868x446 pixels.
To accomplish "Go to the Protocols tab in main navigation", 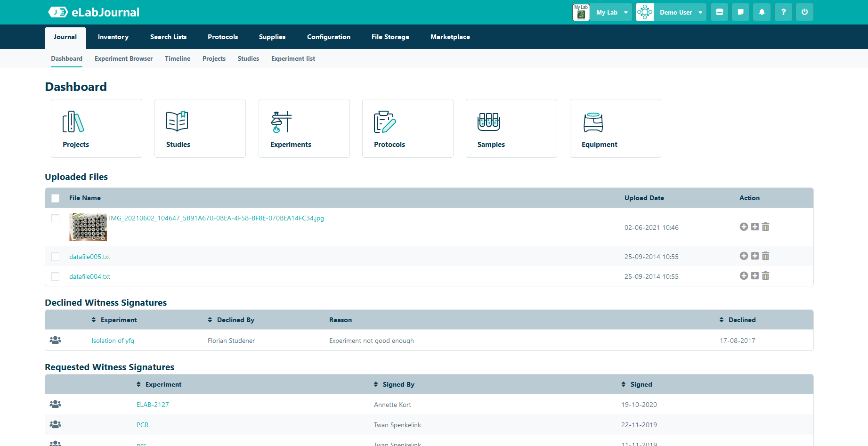I will point(223,37).
